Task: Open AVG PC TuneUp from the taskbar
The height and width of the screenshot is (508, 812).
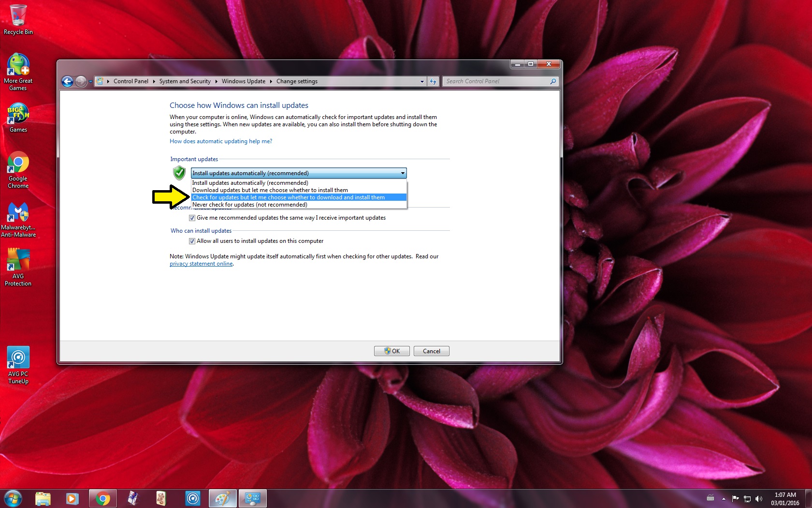Action: tap(193, 498)
